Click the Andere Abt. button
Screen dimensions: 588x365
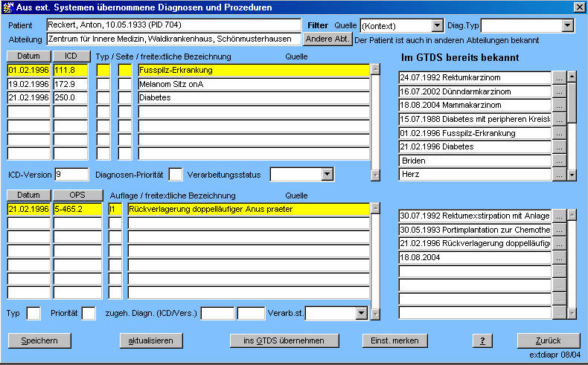tap(327, 39)
